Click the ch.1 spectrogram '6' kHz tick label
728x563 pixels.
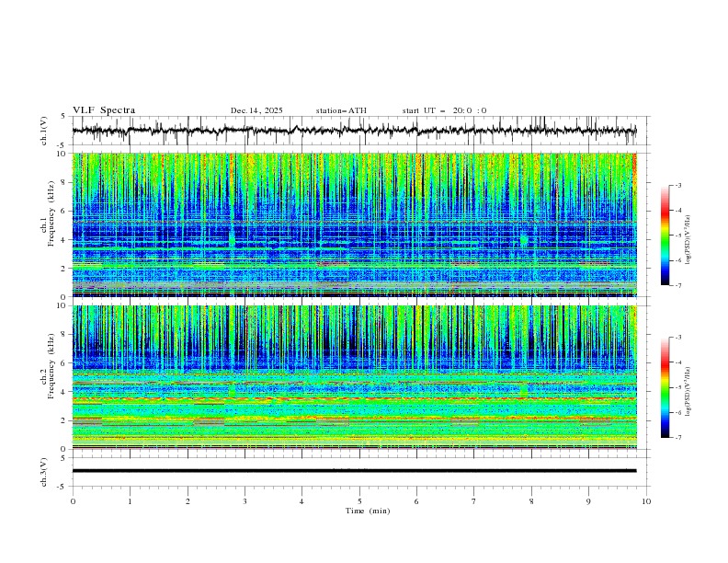tap(64, 211)
